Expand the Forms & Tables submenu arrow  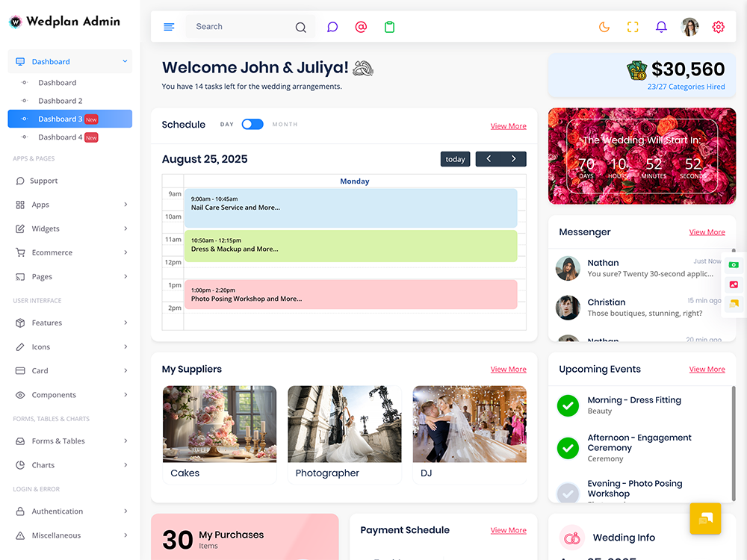(125, 441)
